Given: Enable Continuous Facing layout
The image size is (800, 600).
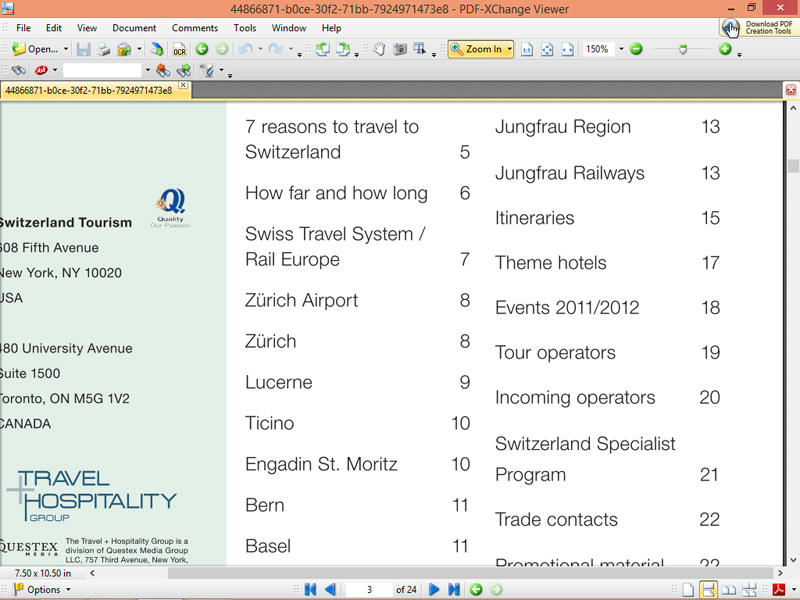Looking at the screenshot, I should coord(749,590).
